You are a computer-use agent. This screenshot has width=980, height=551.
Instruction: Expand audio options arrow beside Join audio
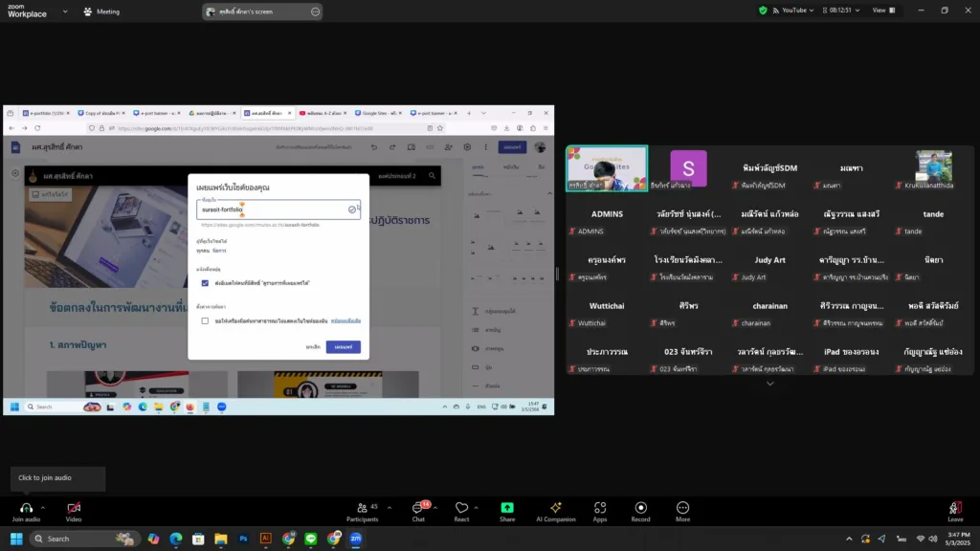(43, 508)
